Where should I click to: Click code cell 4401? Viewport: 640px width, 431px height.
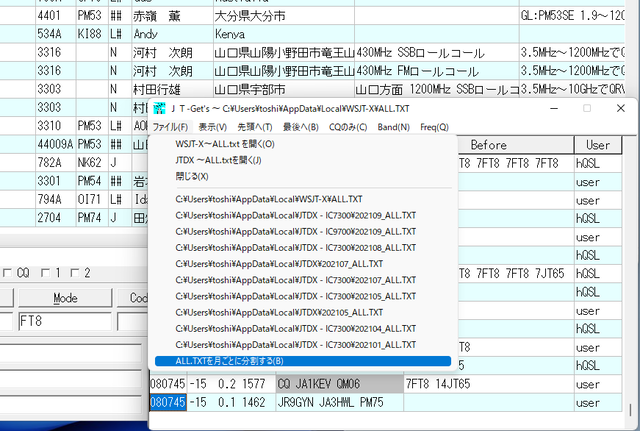(x=56, y=16)
